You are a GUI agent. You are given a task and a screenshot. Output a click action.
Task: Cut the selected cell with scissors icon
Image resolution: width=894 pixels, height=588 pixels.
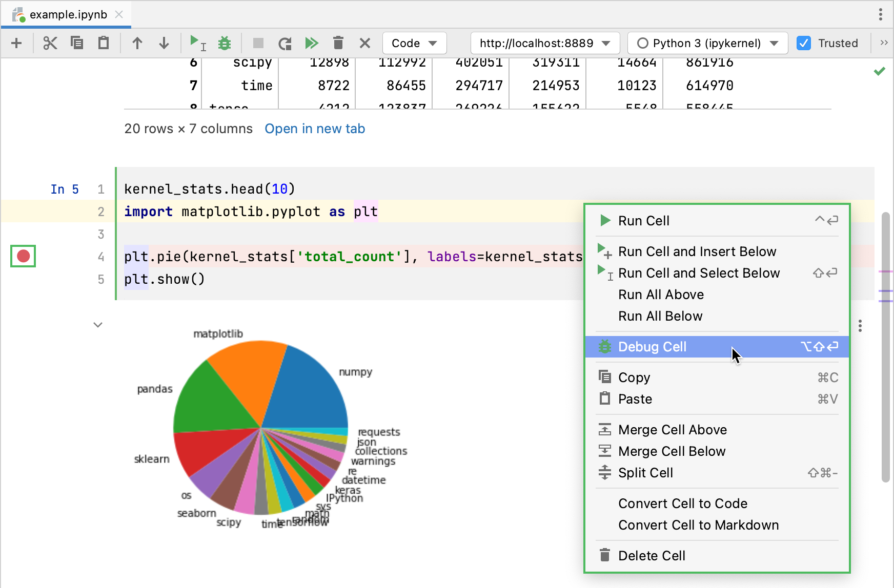point(50,43)
